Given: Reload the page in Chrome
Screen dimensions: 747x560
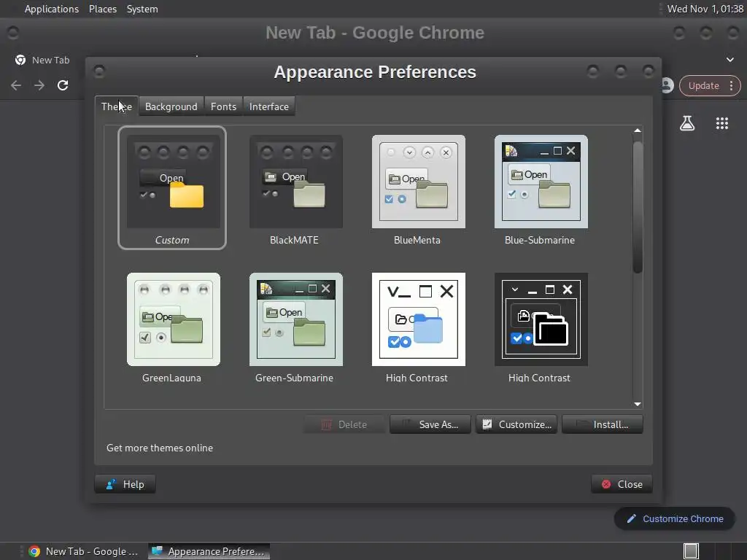Looking at the screenshot, I should click(x=63, y=85).
